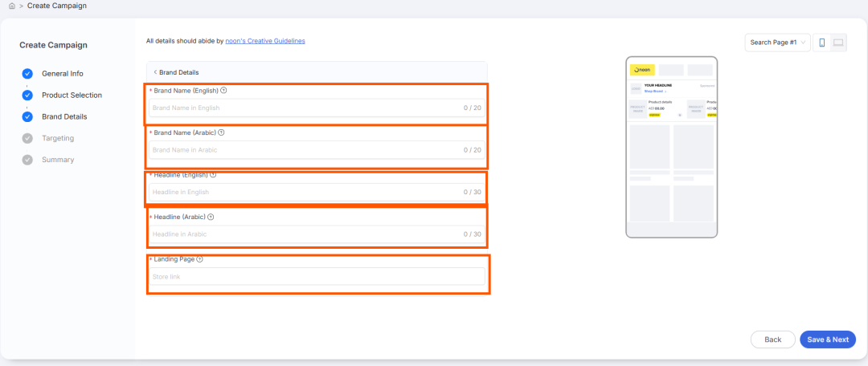Open the Summary step

click(x=58, y=160)
